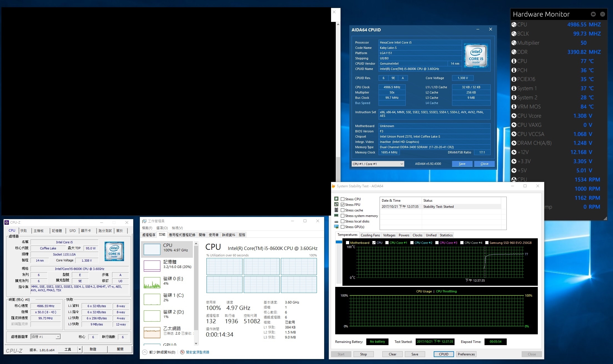Enable the Stress CPU checkbox
Viewport: 613px width, 364px height.
click(x=343, y=199)
